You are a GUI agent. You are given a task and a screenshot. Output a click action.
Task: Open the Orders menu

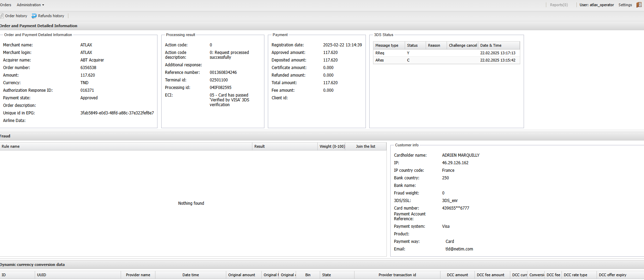tap(6, 5)
